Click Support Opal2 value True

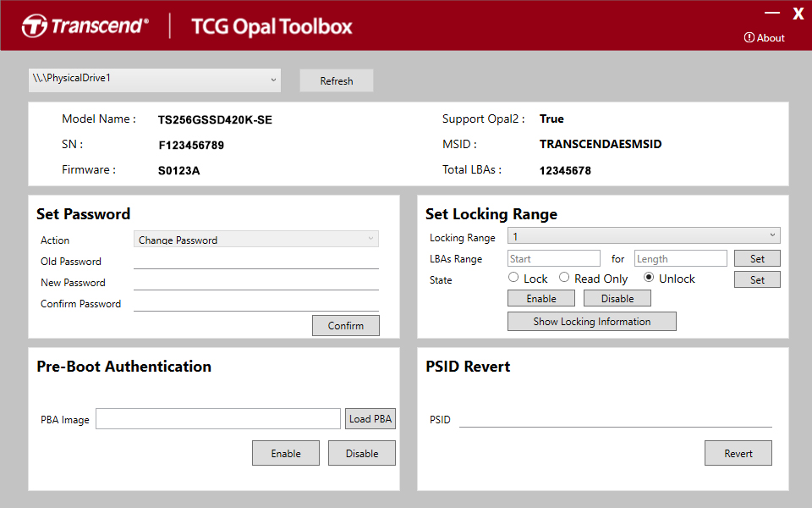click(551, 119)
